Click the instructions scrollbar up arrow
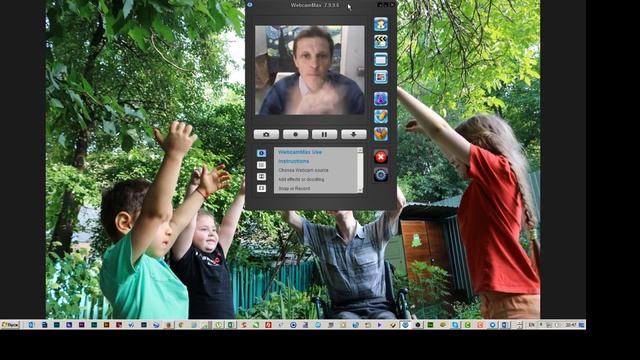 (x=360, y=150)
